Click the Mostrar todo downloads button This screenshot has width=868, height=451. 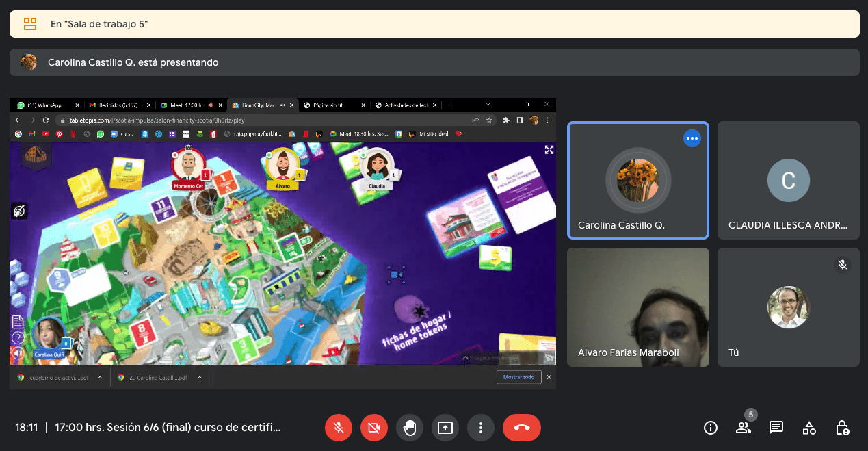(x=518, y=377)
